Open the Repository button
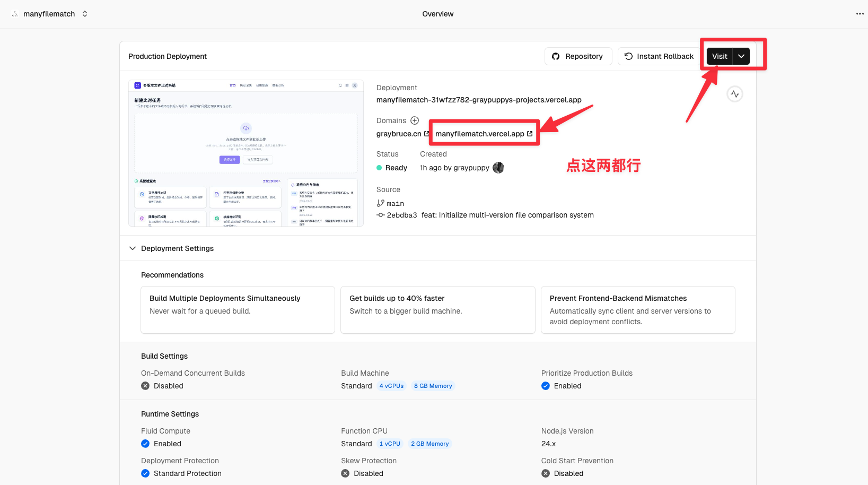 pos(578,56)
